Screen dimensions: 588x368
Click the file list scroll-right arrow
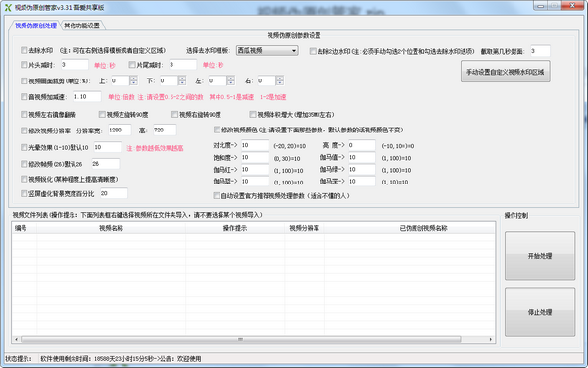point(491,340)
